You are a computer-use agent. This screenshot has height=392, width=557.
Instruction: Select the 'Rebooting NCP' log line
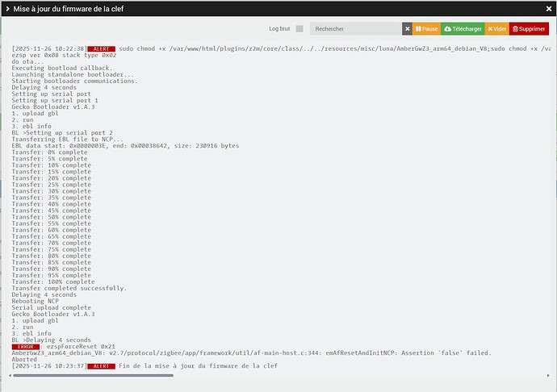tap(36, 301)
